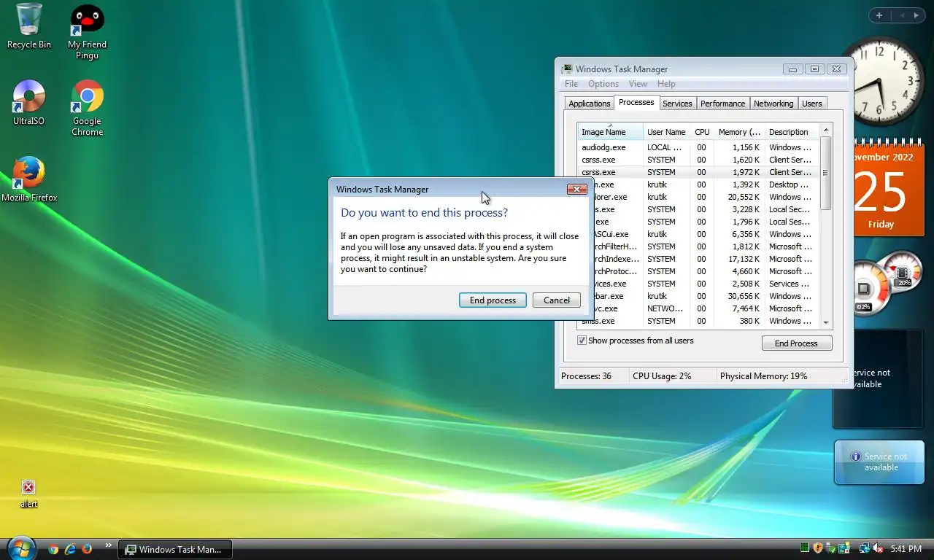
Task: Select the My Friend Pingu shortcut
Action: tap(88, 32)
